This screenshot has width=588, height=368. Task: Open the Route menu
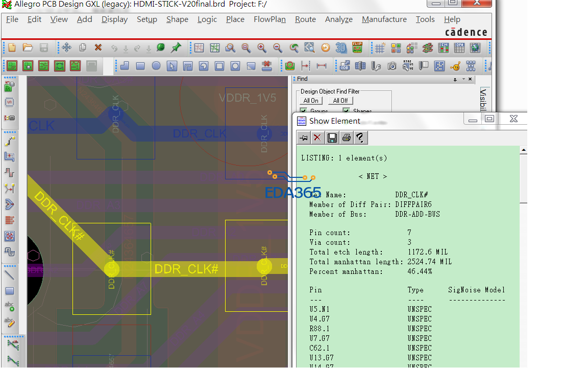pyautogui.click(x=305, y=19)
